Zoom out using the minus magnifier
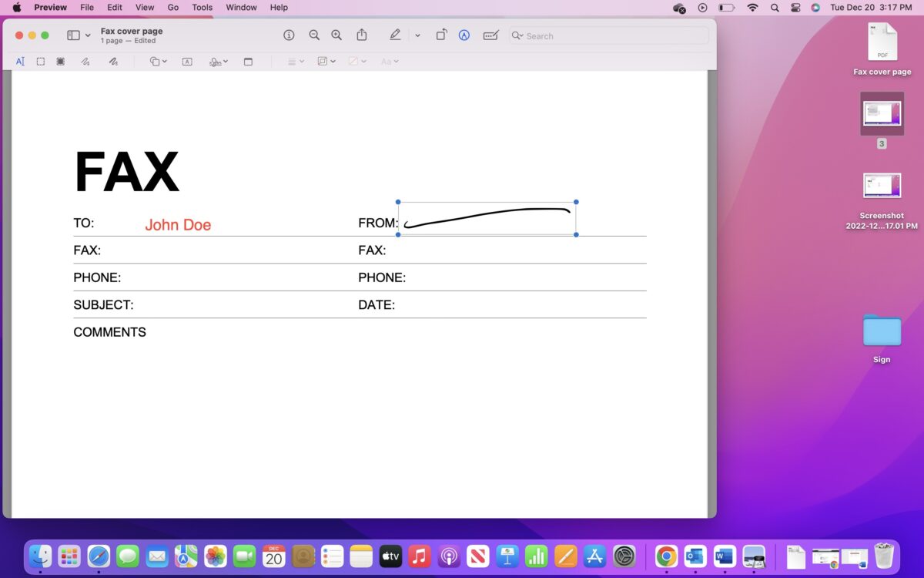This screenshot has width=924, height=578. [x=314, y=35]
